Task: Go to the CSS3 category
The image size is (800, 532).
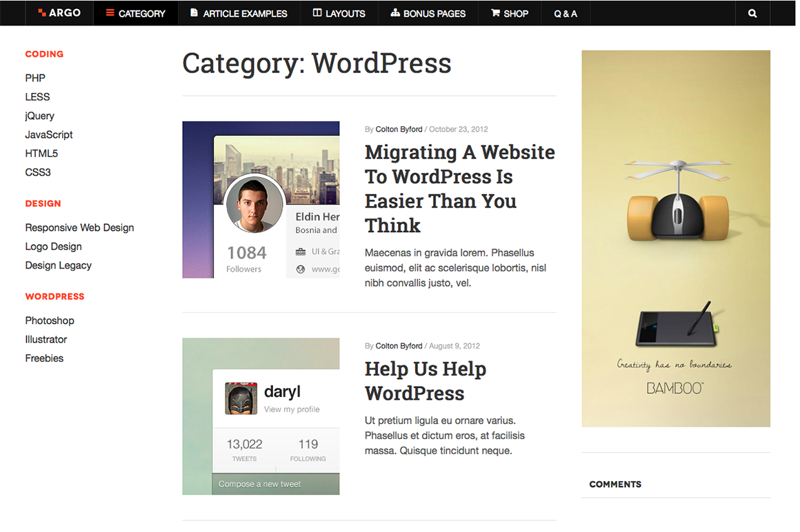Action: [x=38, y=172]
